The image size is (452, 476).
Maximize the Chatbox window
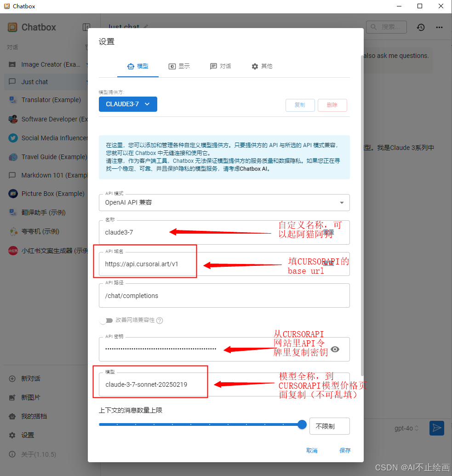tap(420, 6)
